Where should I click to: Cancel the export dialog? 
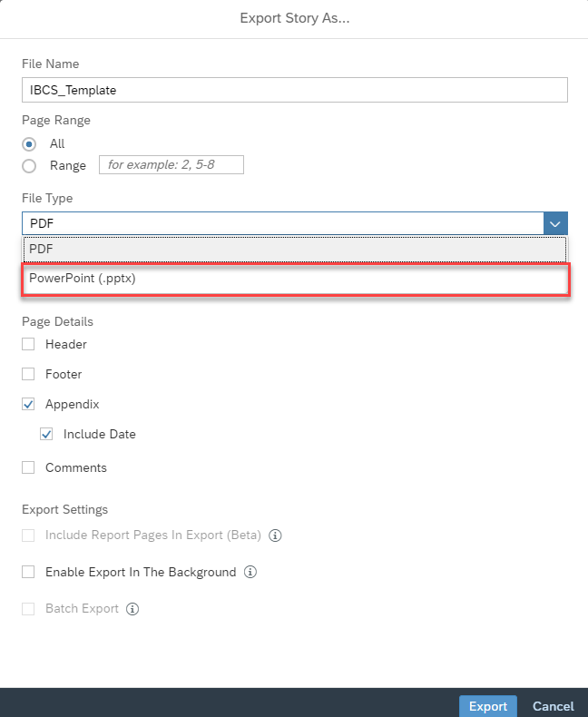(x=553, y=706)
